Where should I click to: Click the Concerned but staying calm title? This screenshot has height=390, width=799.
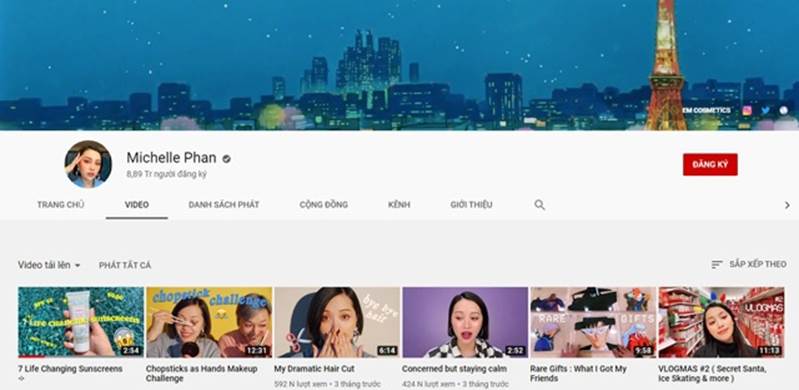[x=455, y=369]
